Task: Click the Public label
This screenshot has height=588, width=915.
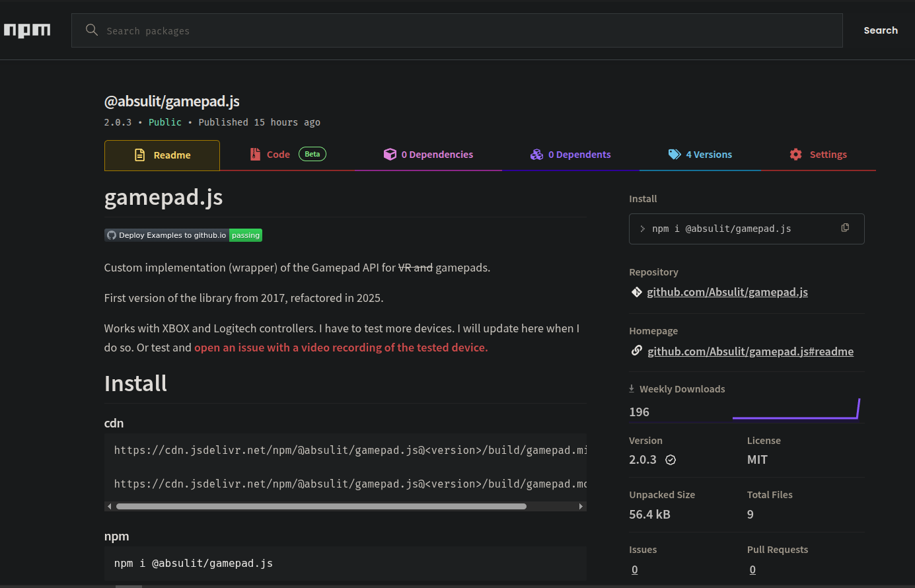Action: (165, 122)
